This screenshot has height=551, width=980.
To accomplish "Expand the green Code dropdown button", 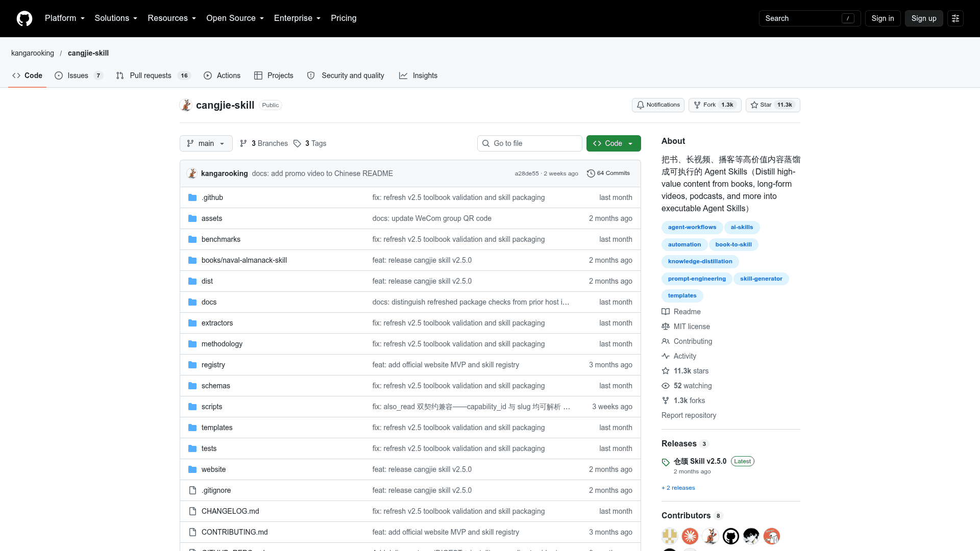I will point(614,143).
